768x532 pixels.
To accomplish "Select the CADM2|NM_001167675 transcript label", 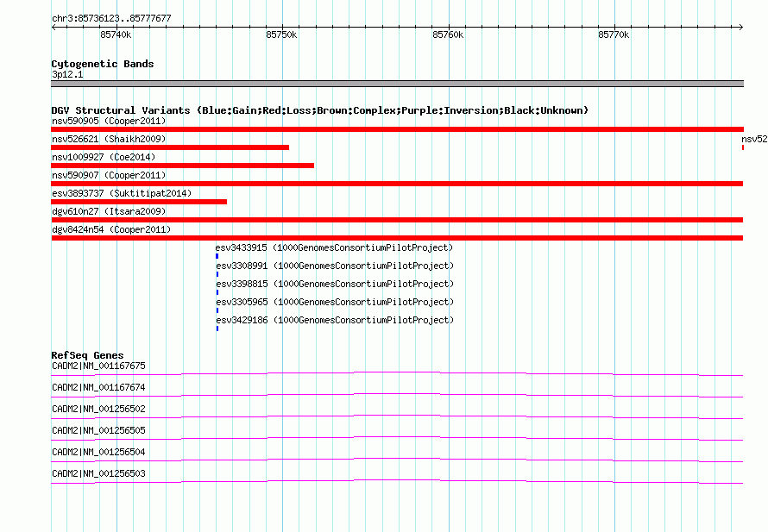I will [98, 366].
